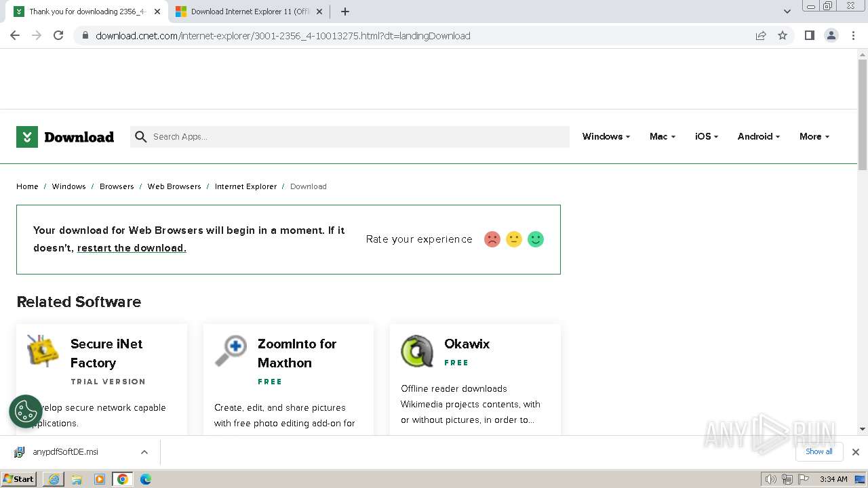
Task: Open volume control in system tray
Action: click(771, 479)
